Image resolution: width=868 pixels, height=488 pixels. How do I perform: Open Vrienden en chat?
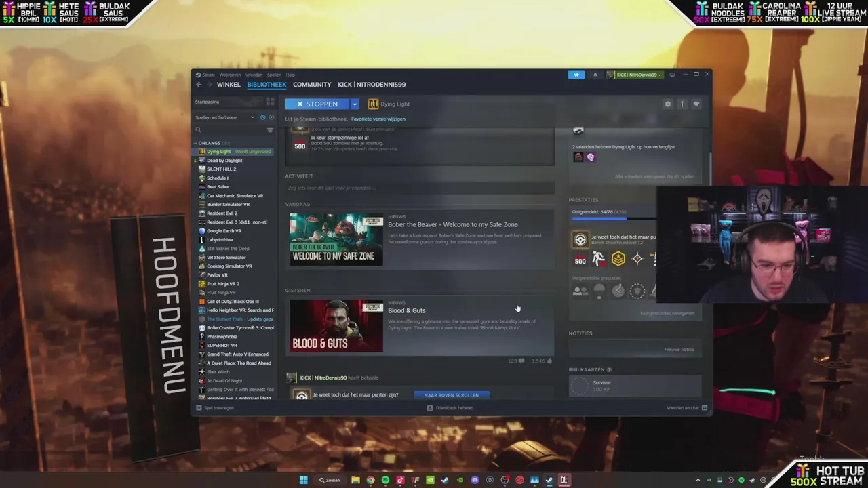687,408
